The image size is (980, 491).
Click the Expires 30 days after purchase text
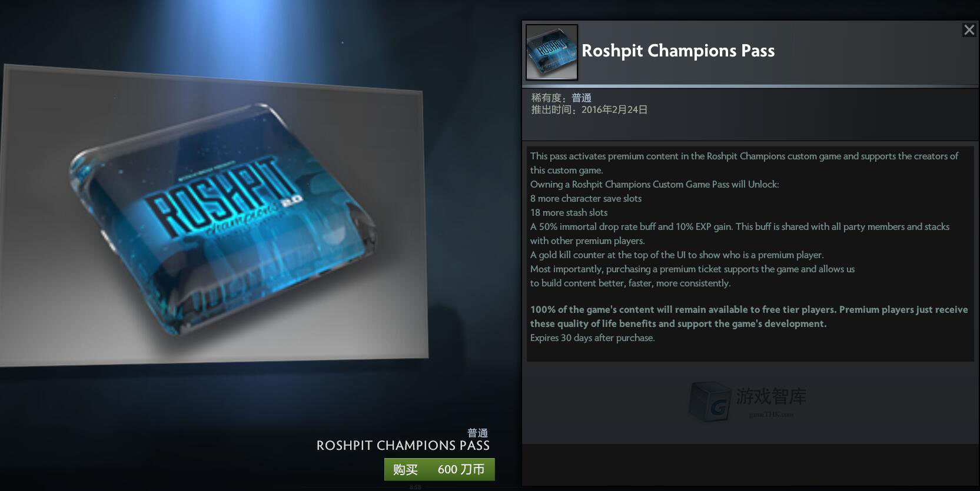pyautogui.click(x=592, y=338)
